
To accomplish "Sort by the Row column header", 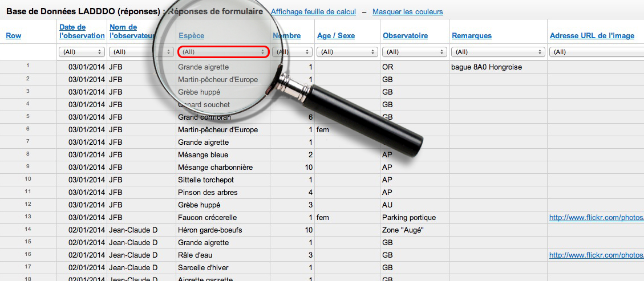I will [14, 36].
